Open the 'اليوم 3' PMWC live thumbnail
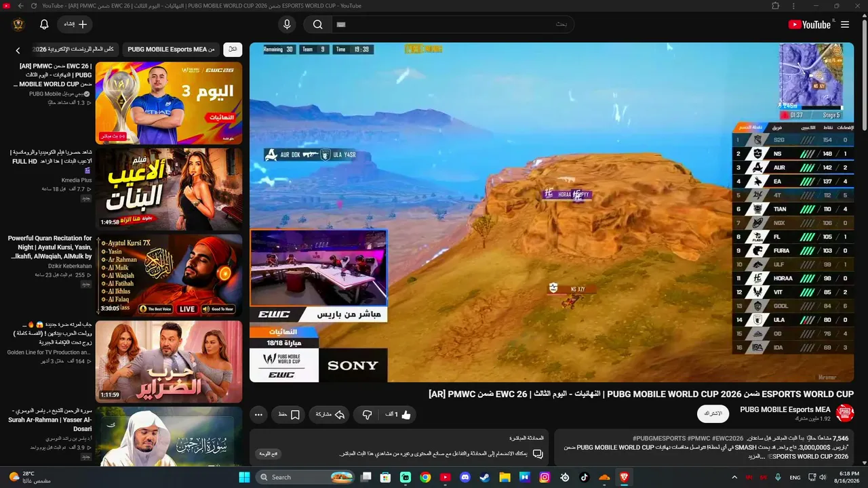Image resolution: width=868 pixels, height=488 pixels. 169,103
